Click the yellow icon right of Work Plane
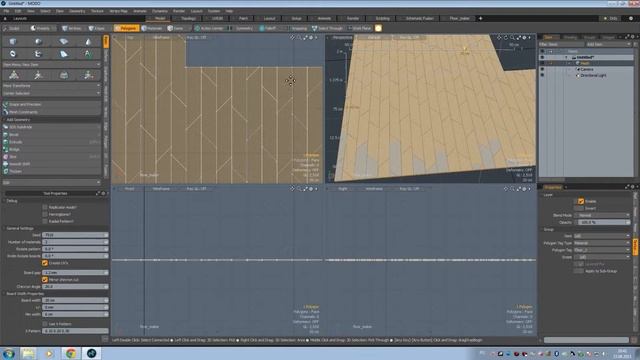The width and height of the screenshot is (640, 360). [x=378, y=28]
